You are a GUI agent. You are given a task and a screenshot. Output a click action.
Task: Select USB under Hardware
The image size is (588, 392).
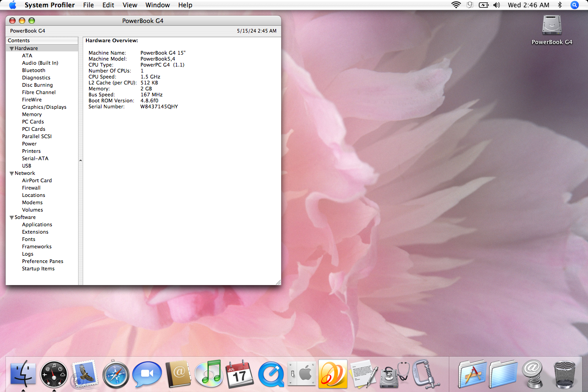pyautogui.click(x=27, y=166)
